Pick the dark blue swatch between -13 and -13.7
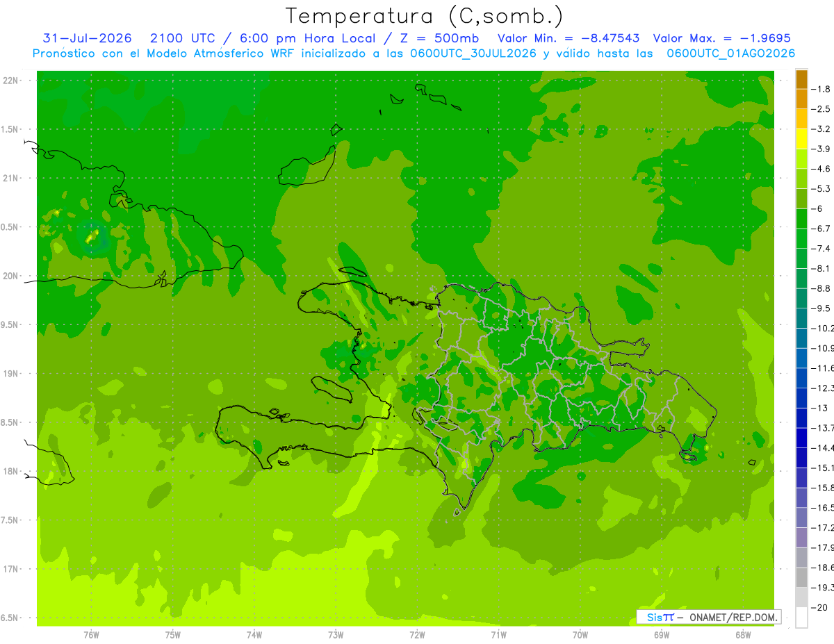This screenshot has width=834, height=644. (801, 418)
